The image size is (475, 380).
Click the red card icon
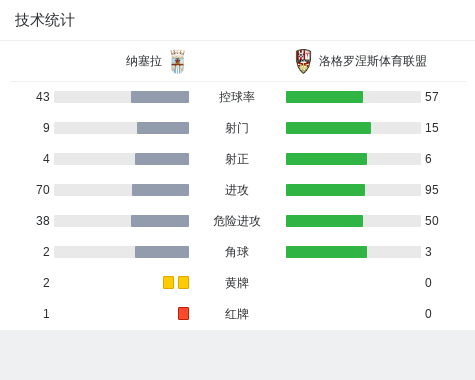pos(183,314)
